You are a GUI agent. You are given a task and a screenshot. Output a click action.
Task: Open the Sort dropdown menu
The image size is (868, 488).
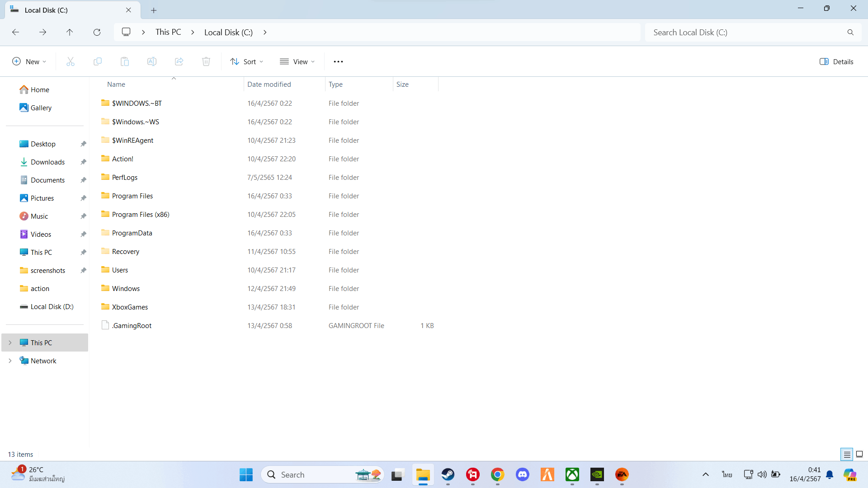(246, 61)
